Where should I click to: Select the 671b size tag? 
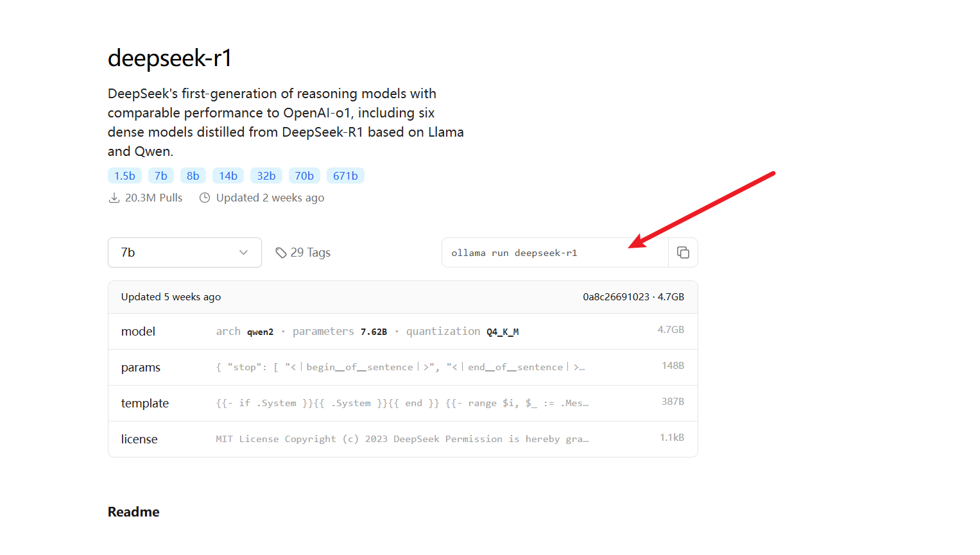click(x=345, y=176)
